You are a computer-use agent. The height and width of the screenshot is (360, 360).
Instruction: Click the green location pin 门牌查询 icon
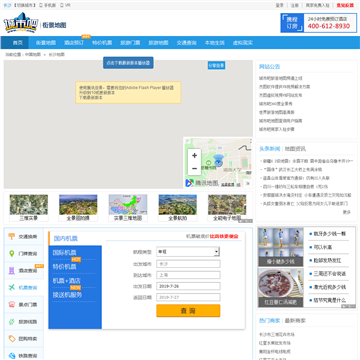[12, 254]
